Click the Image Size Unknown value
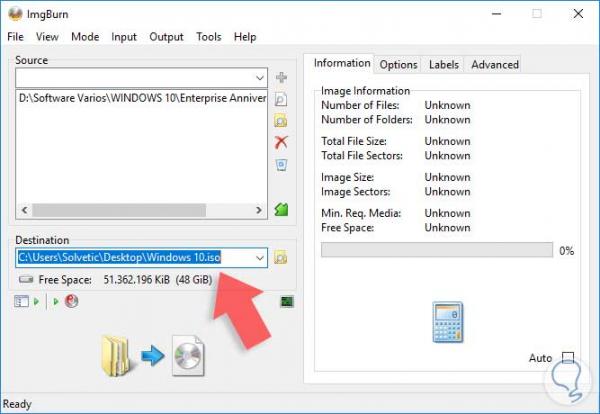 [x=447, y=177]
